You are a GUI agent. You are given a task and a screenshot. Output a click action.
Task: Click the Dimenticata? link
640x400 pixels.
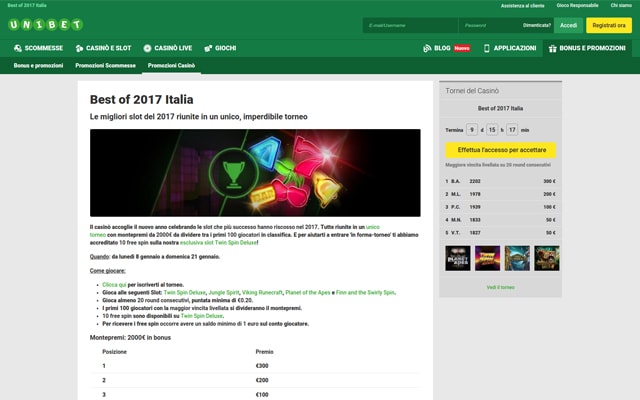pos(537,25)
